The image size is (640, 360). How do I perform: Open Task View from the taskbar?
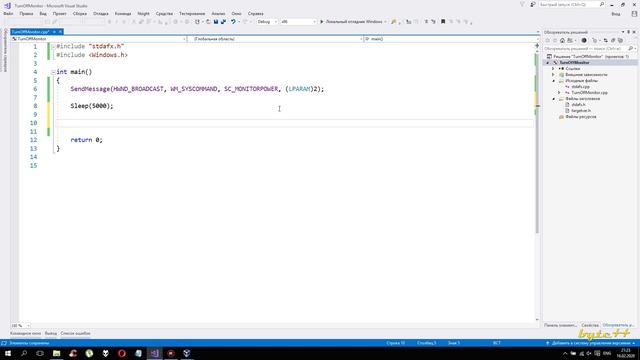(40, 353)
